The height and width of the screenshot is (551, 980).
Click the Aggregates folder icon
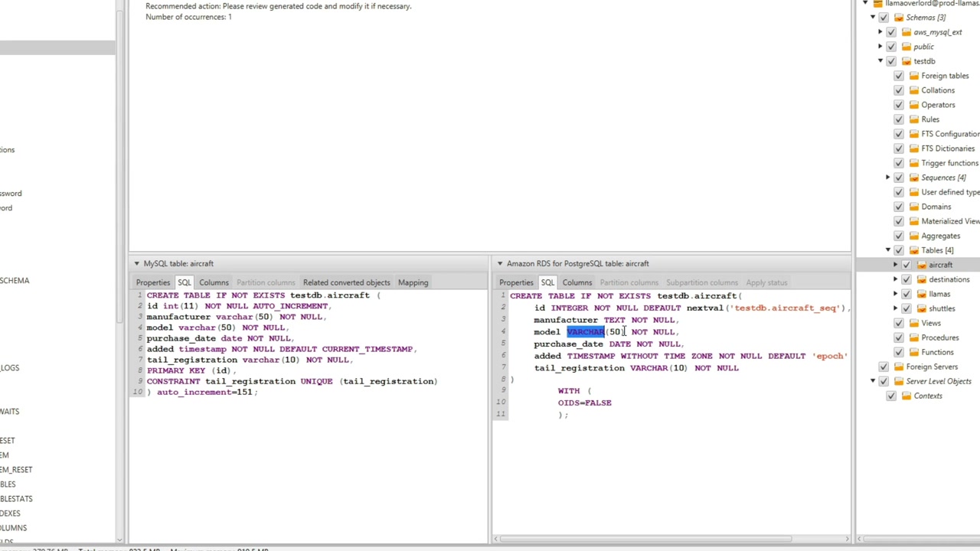[914, 236]
